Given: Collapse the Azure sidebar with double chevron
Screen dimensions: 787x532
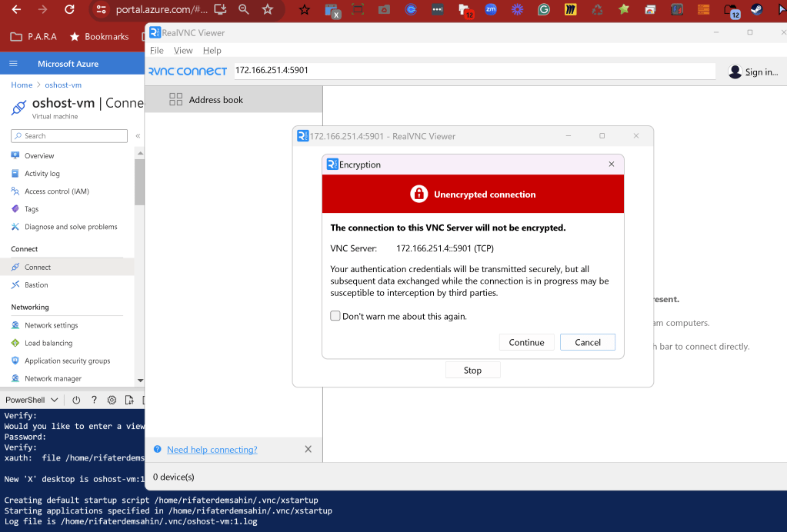Looking at the screenshot, I should tap(138, 136).
